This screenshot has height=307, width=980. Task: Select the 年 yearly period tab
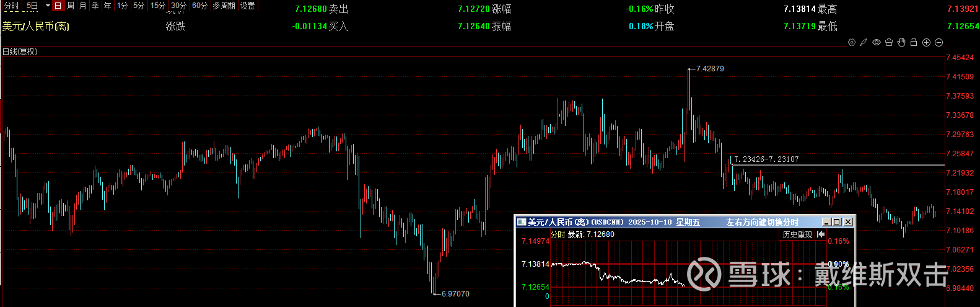point(108,6)
